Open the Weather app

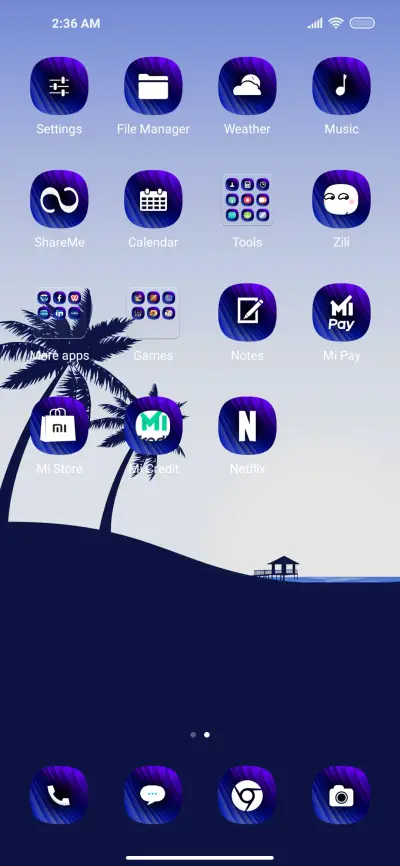point(247,86)
